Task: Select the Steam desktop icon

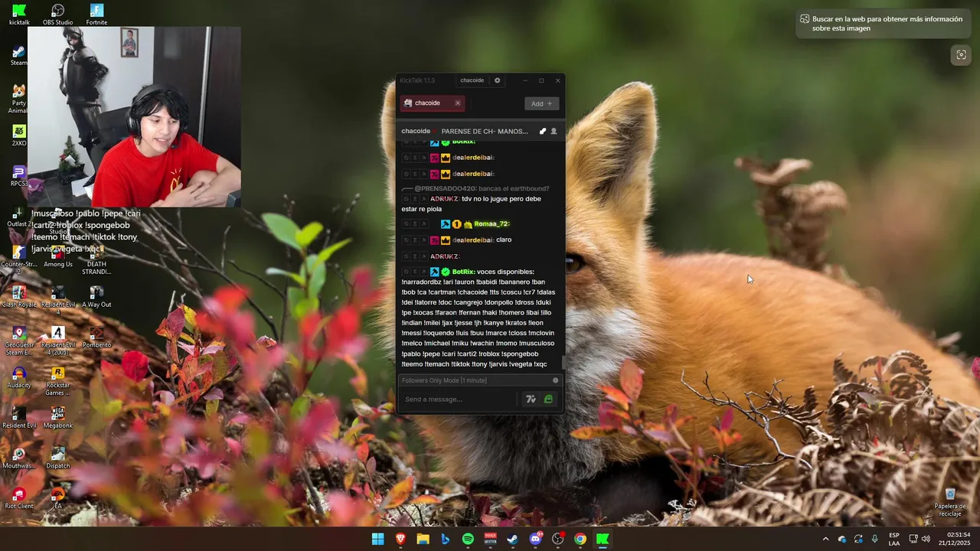Action: point(19,55)
